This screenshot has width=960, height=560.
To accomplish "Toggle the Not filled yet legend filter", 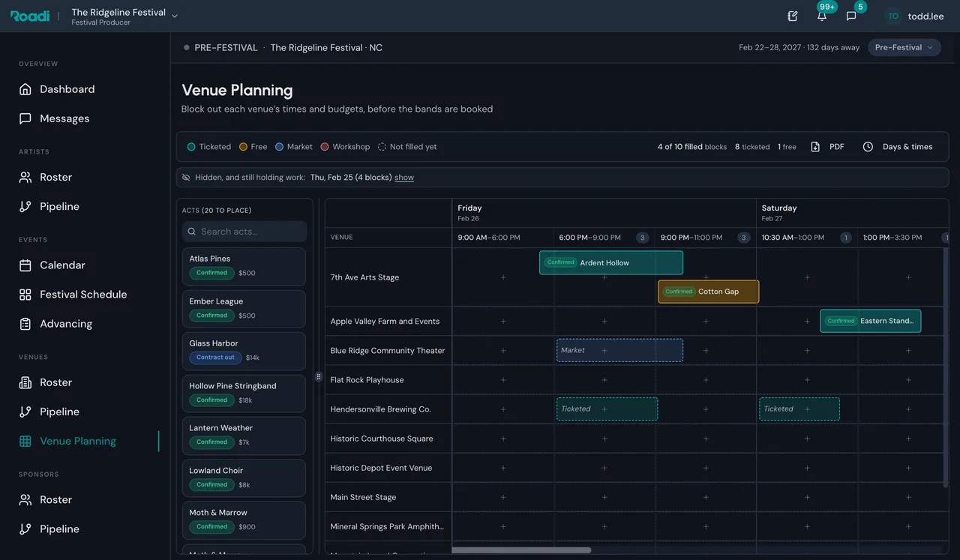I will (407, 147).
